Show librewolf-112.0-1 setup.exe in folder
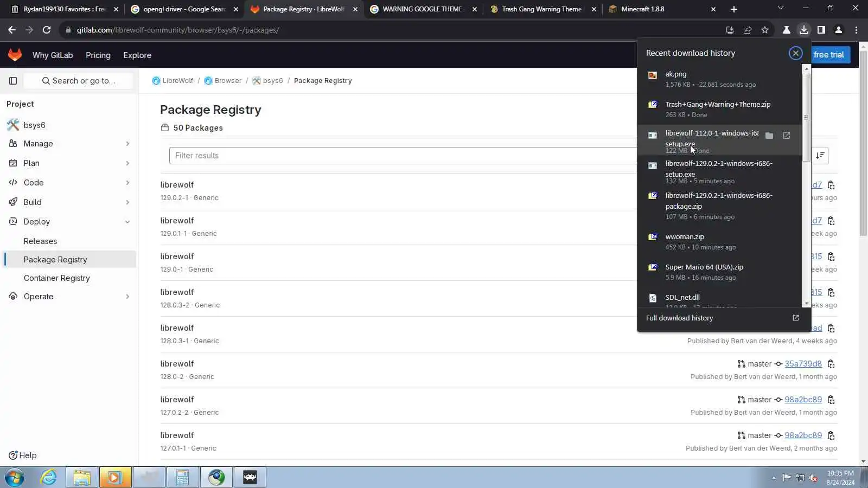The height and width of the screenshot is (488, 868). pyautogui.click(x=769, y=136)
